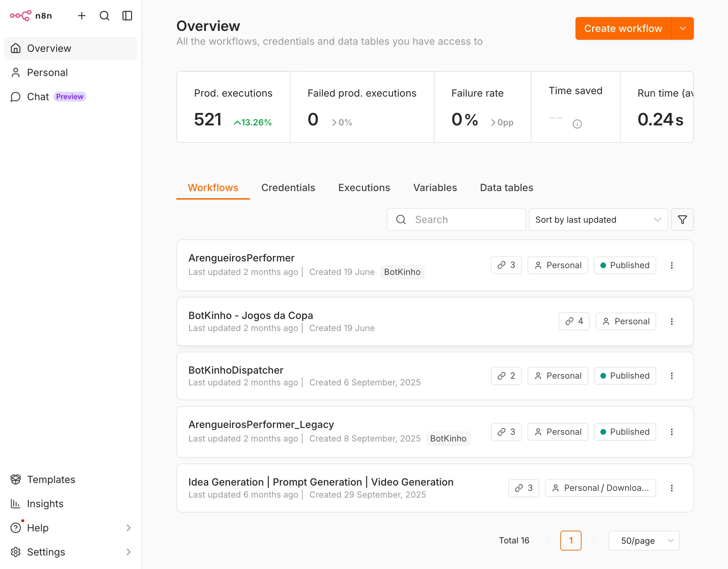Expand the Help submenu
The width and height of the screenshot is (728, 569).
(x=71, y=528)
